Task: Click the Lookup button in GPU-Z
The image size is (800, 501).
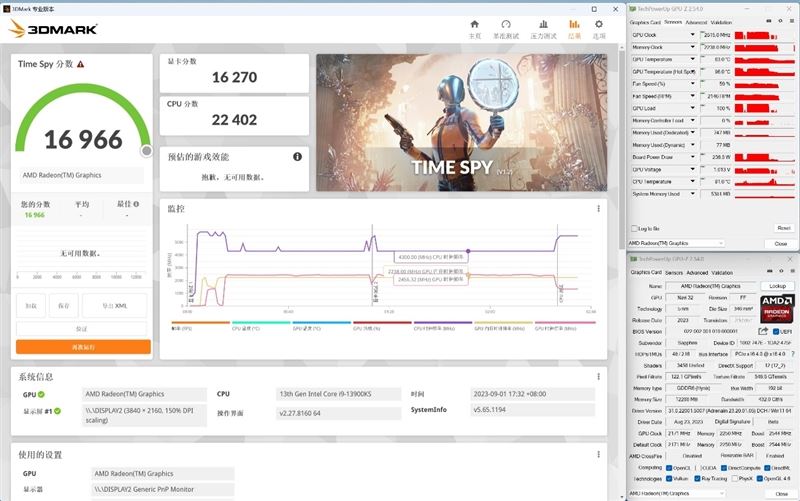Action: click(778, 286)
